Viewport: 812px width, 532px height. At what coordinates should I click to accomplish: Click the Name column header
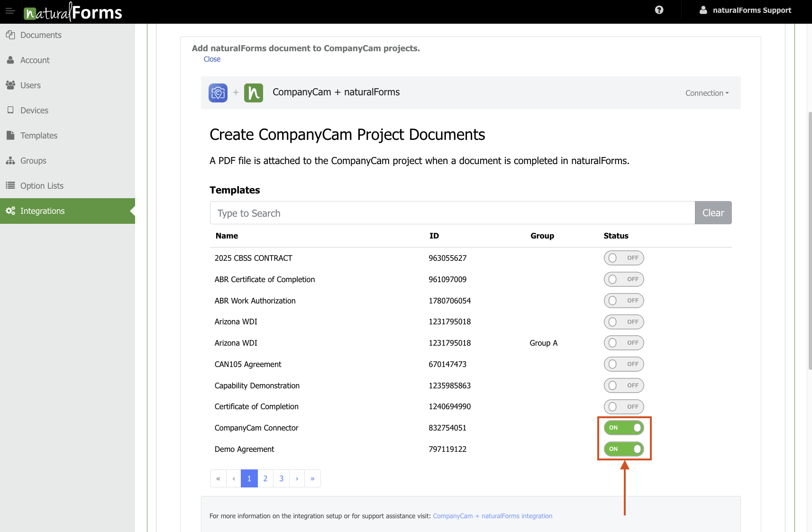click(x=227, y=236)
